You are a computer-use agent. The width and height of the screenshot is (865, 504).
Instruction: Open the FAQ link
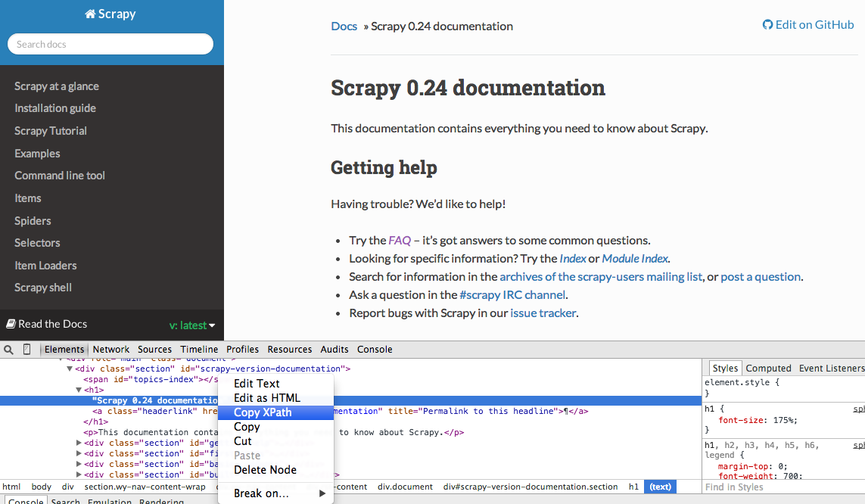pyautogui.click(x=400, y=241)
